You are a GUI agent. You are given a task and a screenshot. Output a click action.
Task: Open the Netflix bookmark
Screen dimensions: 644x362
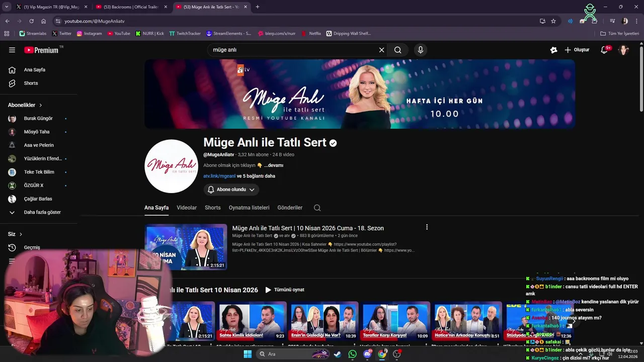(311, 34)
